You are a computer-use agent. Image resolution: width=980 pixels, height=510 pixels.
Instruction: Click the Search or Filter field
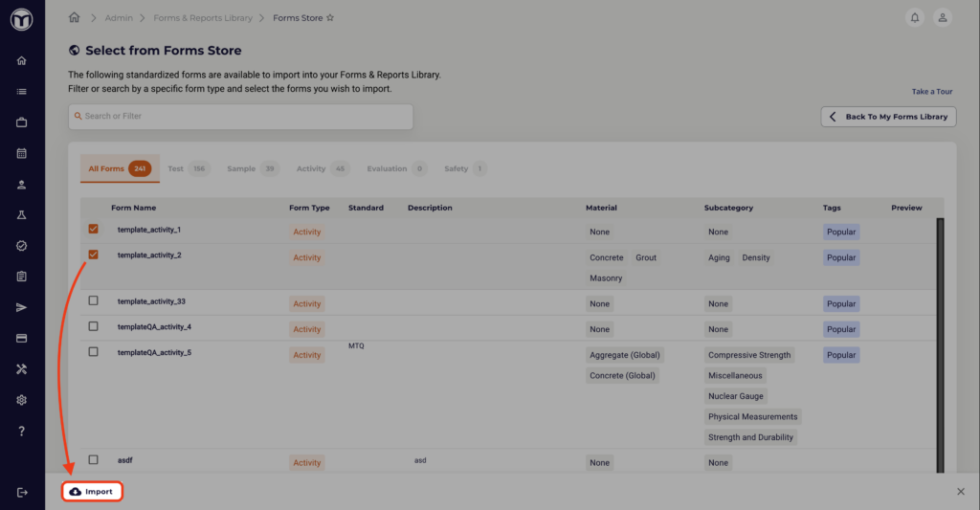click(x=240, y=117)
